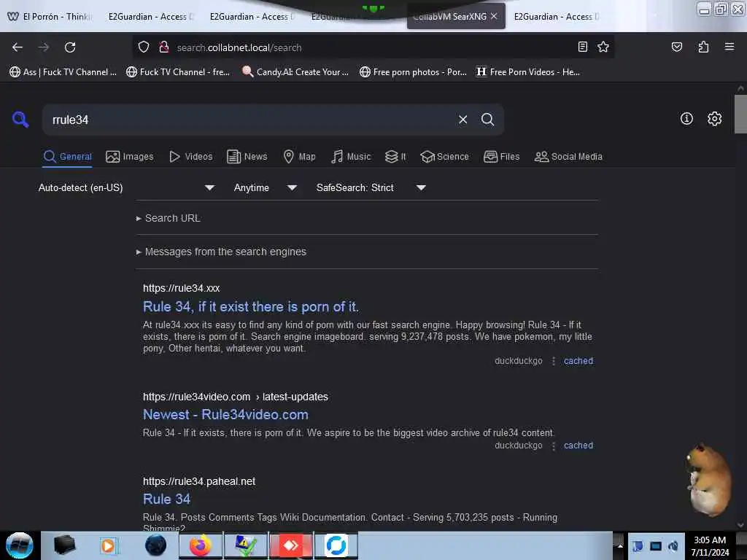Open the Anytime time range dropdown
The width and height of the screenshot is (747, 560).
pyautogui.click(x=265, y=187)
